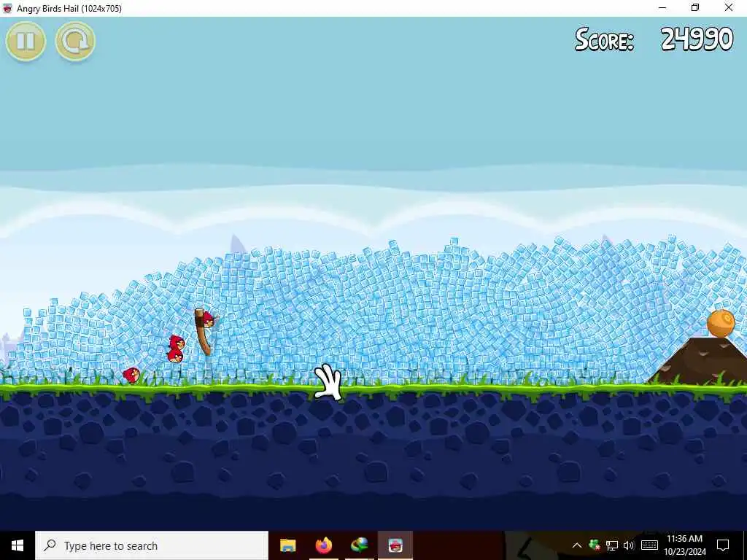This screenshot has width=747, height=560.
Task: Open the globe app next to Firefox in the taskbar
Action: coord(360,545)
